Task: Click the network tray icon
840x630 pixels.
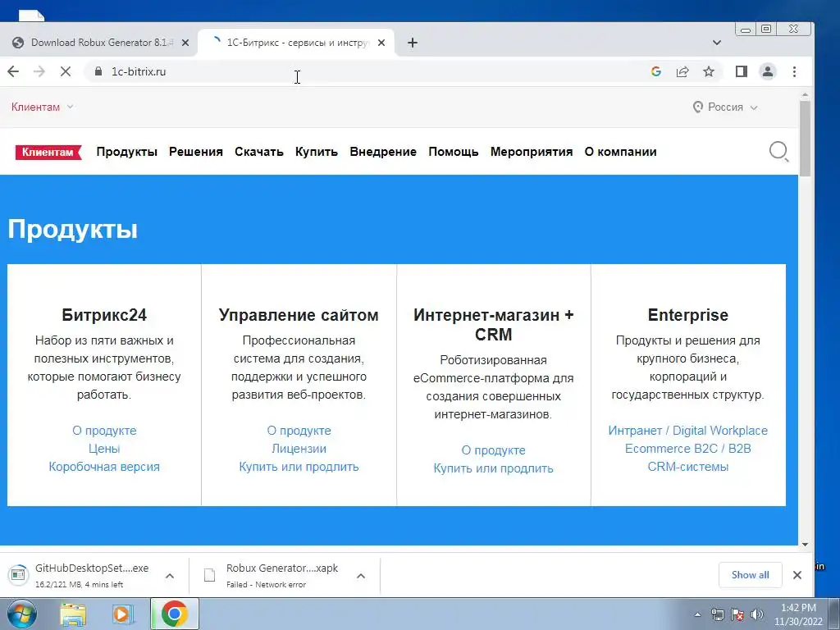Action: 717,614
